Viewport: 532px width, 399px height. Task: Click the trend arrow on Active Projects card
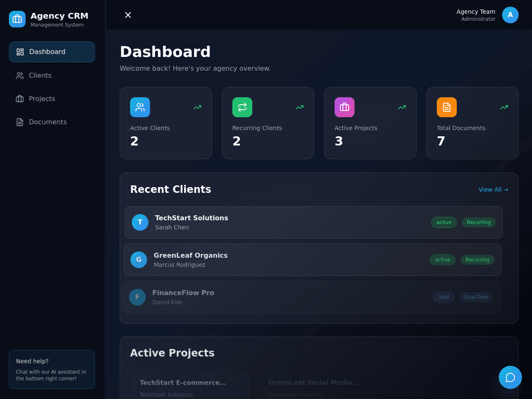402,107
